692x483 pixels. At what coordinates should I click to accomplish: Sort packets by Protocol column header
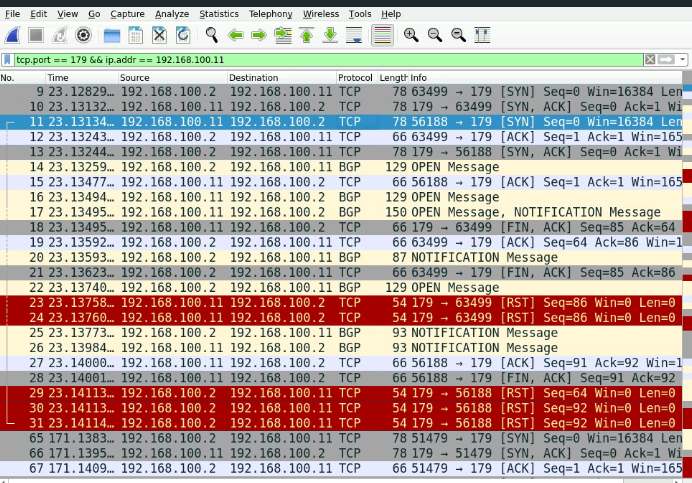[355, 78]
